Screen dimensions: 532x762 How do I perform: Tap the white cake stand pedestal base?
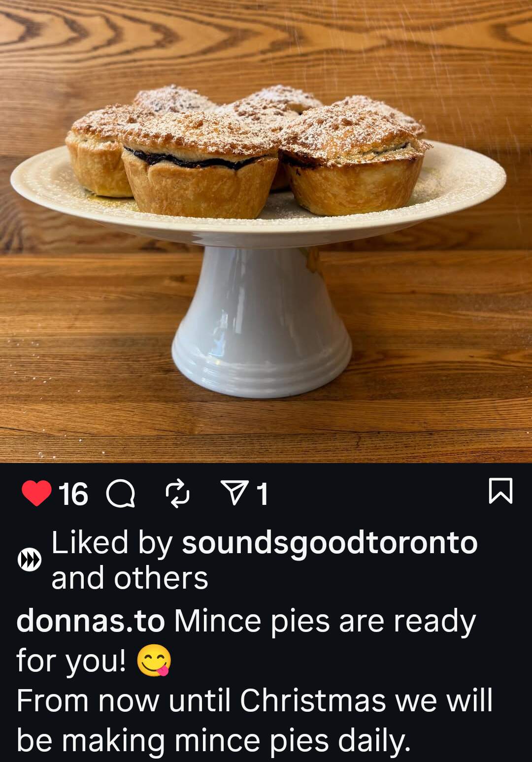261,320
